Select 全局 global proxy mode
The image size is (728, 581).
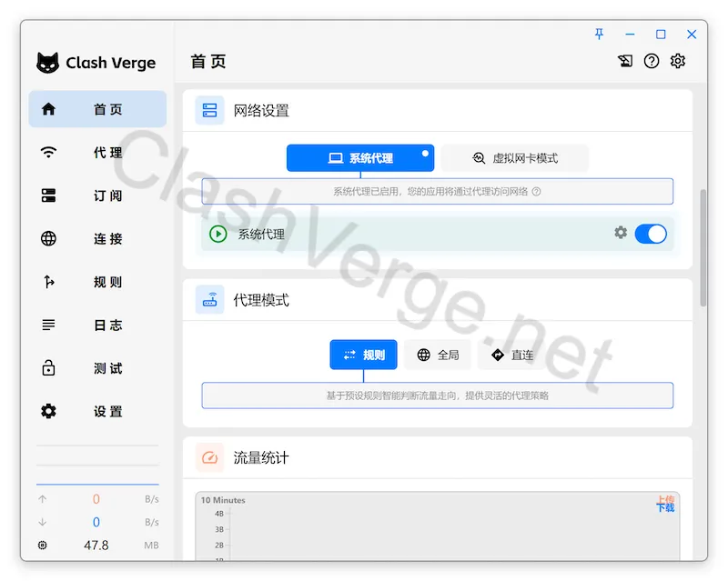pyautogui.click(x=438, y=355)
